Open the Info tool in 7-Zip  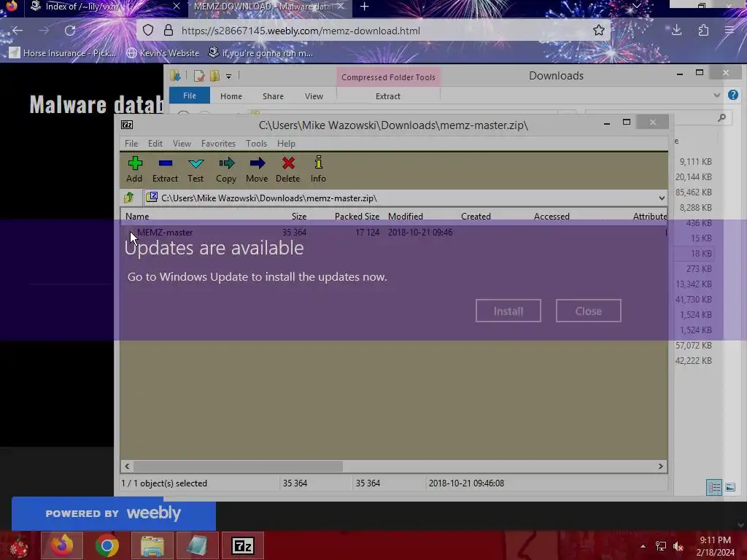point(318,169)
